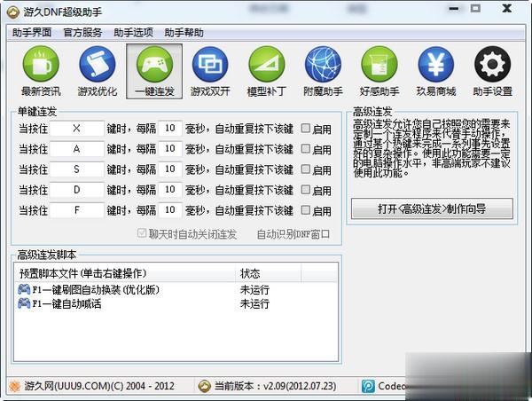Click the 游久网 status bar icon

(x=14, y=386)
